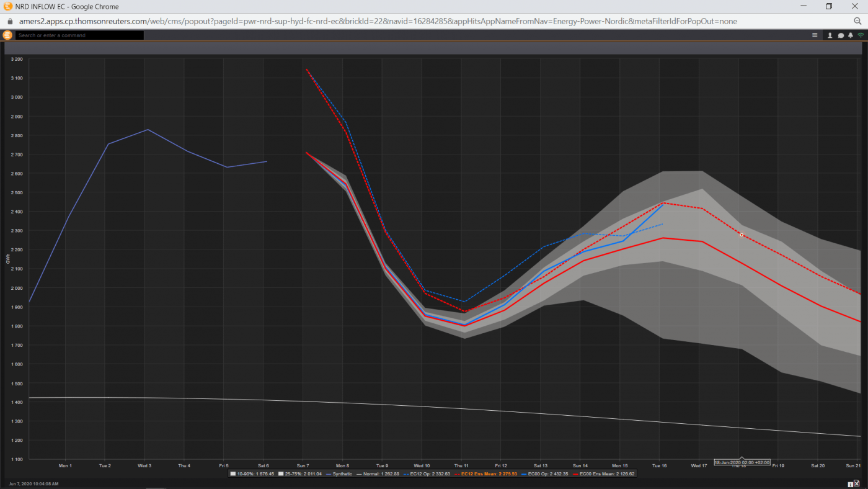Viewport: 868px width, 489px height.
Task: Toggle the EC00 Op legend entry
Action: point(544,474)
